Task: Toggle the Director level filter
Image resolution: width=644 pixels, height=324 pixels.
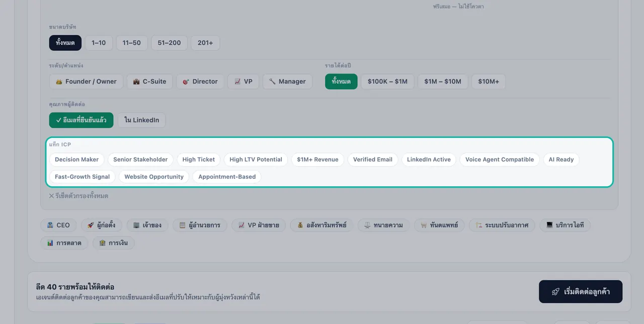Action: coord(200,82)
